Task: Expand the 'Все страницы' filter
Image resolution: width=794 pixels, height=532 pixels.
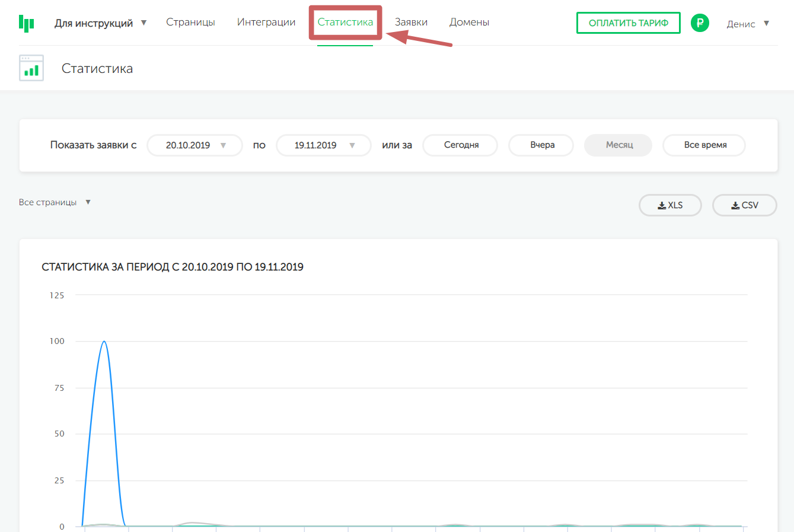Action: point(55,202)
